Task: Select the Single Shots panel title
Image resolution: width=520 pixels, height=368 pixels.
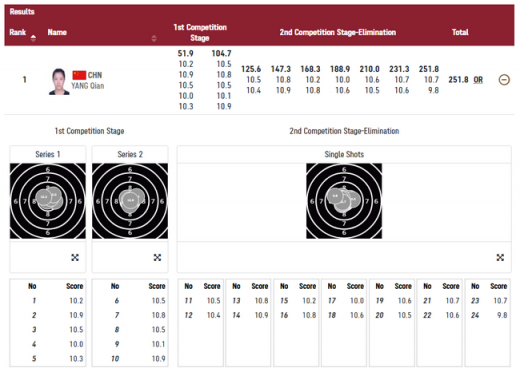Action: (x=344, y=154)
